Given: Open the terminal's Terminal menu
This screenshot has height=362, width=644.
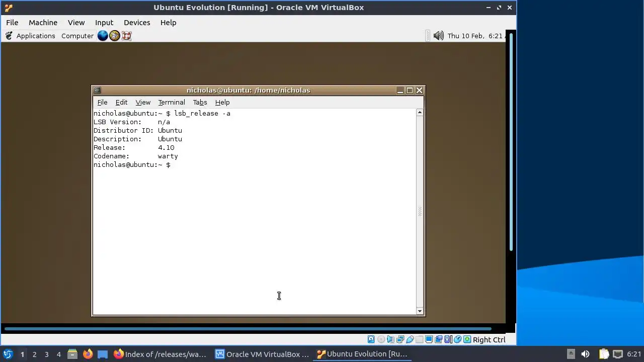Looking at the screenshot, I should point(172,102).
